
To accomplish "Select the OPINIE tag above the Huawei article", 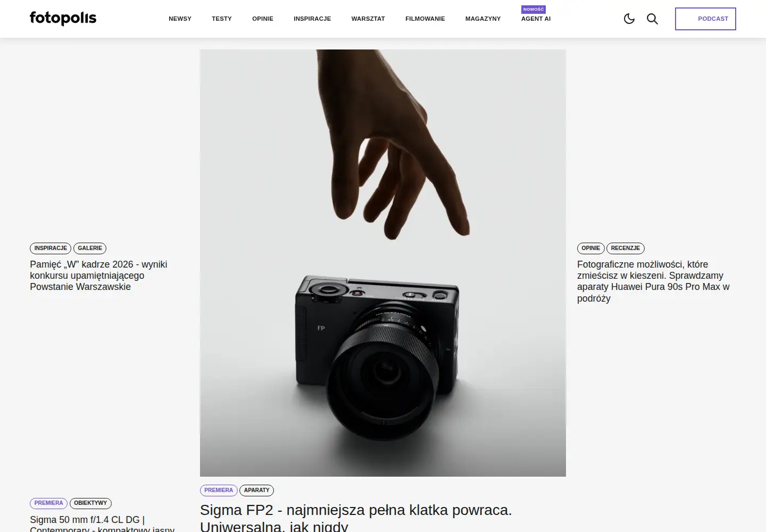I will (590, 248).
